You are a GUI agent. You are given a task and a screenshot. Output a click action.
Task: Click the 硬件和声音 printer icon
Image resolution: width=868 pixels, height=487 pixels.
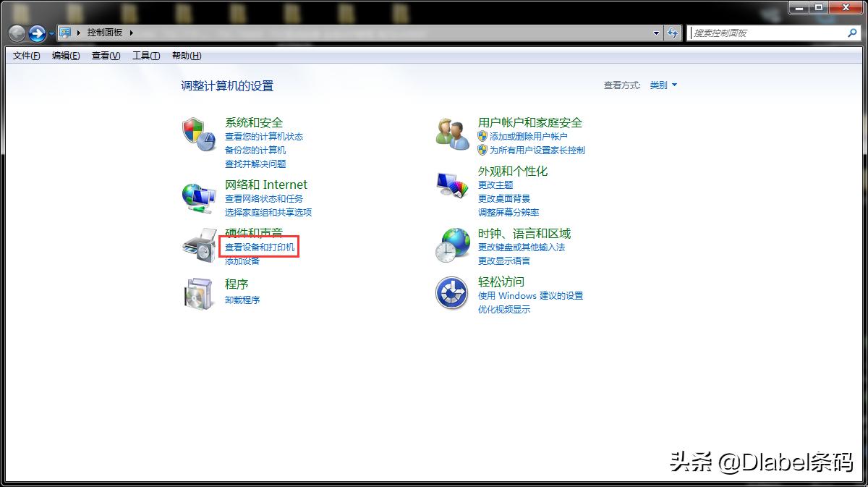pos(198,246)
